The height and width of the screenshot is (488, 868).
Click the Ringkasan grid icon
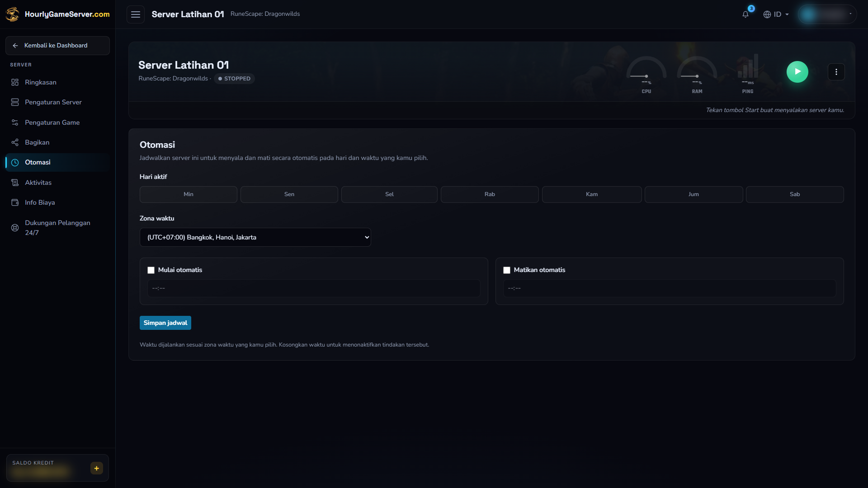[x=15, y=82]
